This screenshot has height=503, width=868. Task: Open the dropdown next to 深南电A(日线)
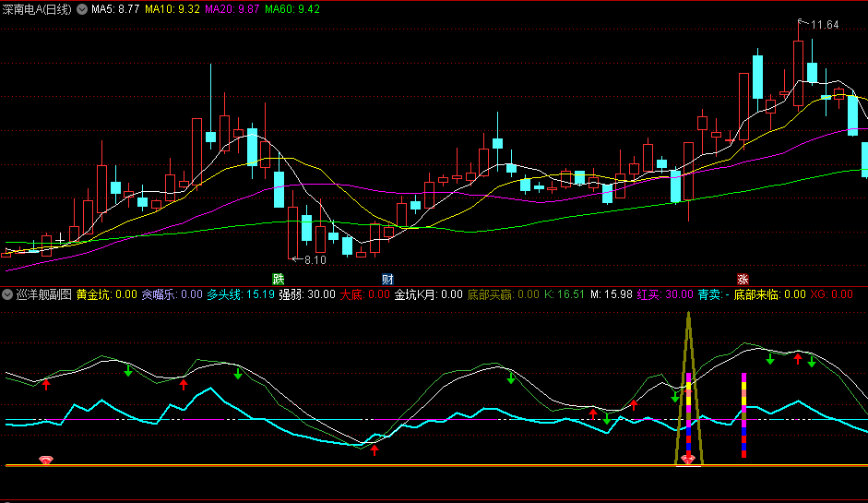[82, 9]
